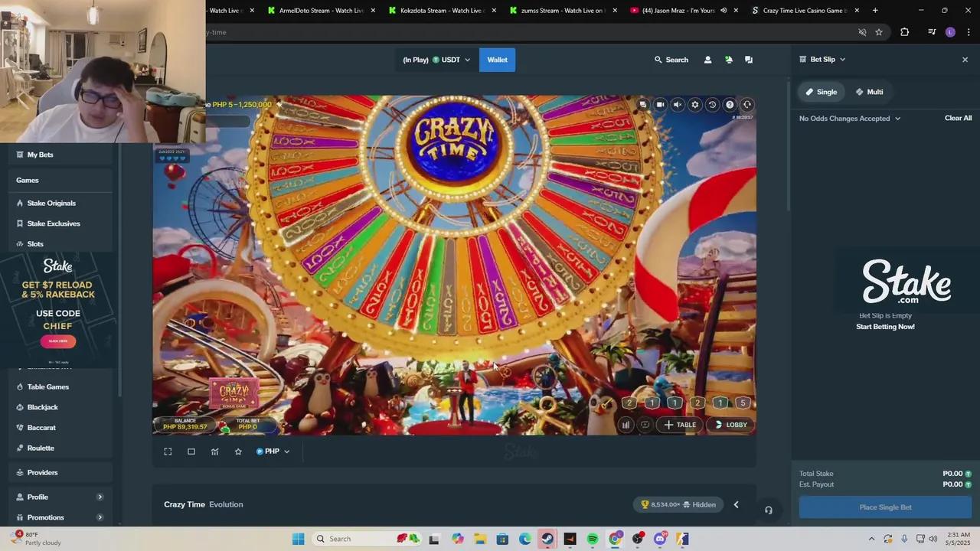Click Place Single Bet button
The width and height of the screenshot is (980, 551).
885,507
